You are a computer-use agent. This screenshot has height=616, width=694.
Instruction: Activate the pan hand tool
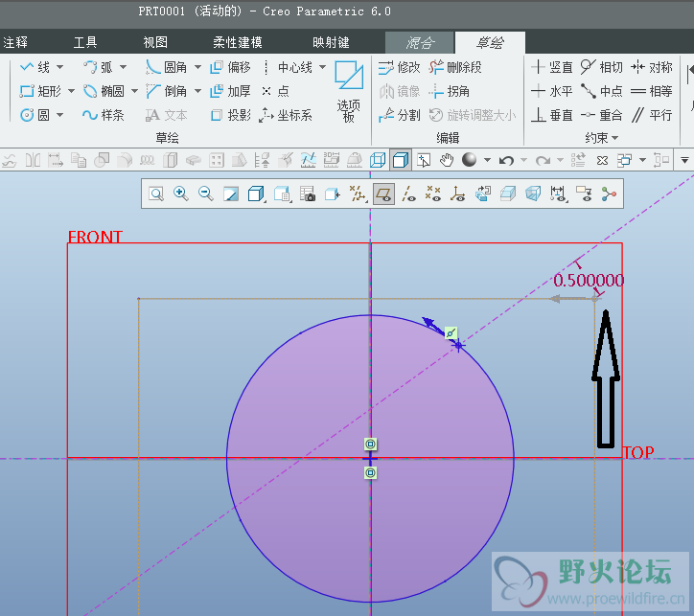tap(446, 160)
